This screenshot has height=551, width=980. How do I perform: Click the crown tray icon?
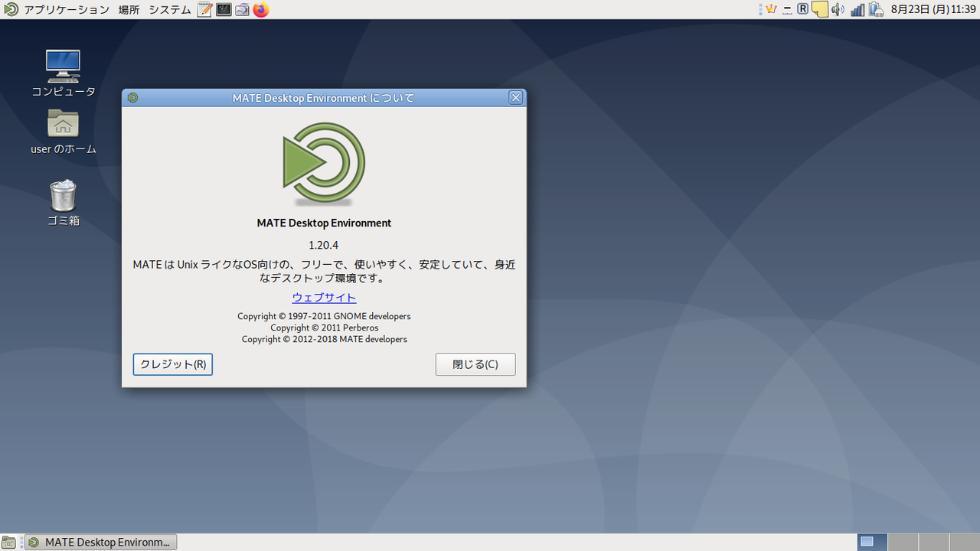(x=771, y=10)
